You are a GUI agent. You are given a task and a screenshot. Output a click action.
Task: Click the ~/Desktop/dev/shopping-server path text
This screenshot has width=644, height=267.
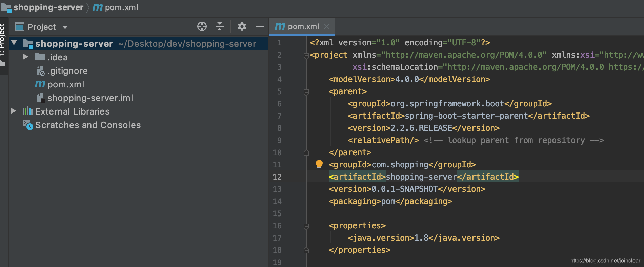click(x=187, y=44)
